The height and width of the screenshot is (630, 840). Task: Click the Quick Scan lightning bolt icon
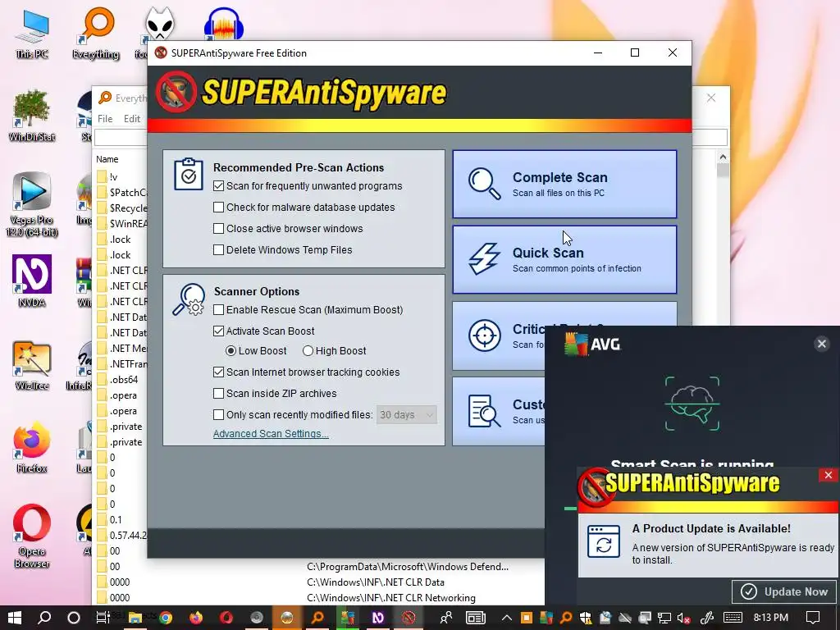(484, 259)
